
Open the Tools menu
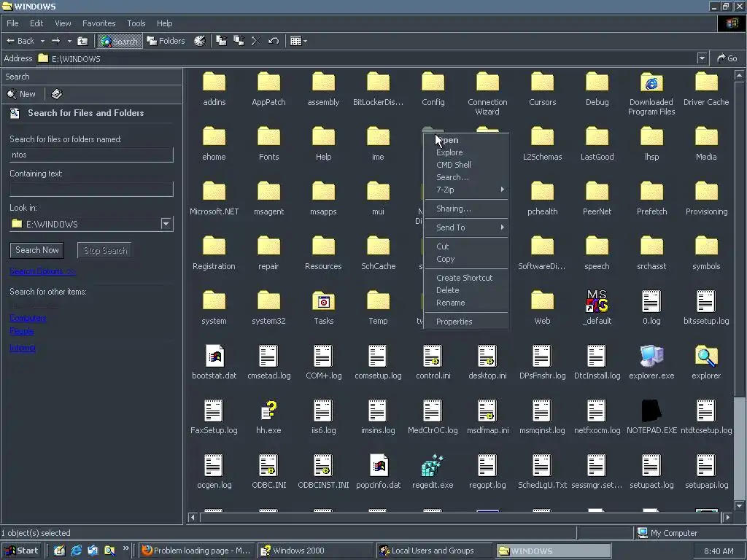click(136, 23)
